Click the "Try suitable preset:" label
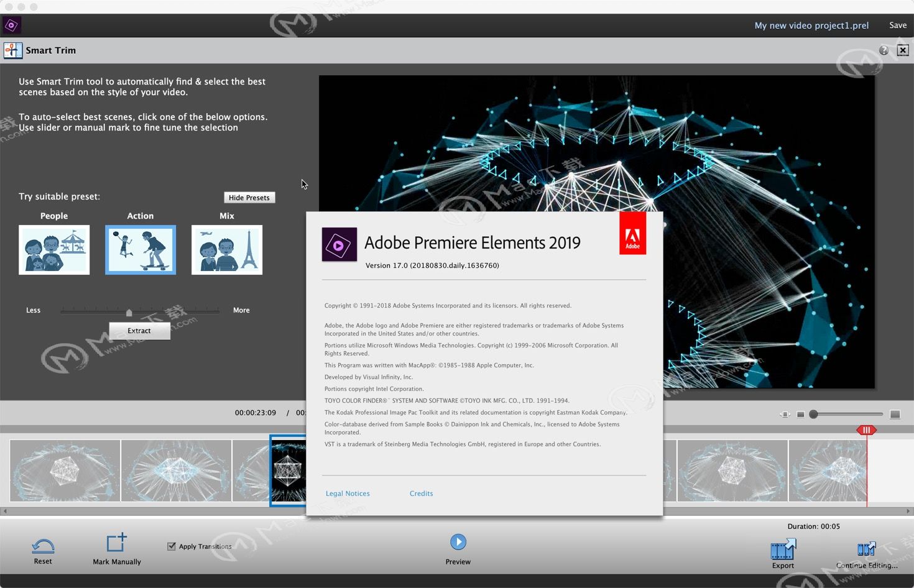 59,196
